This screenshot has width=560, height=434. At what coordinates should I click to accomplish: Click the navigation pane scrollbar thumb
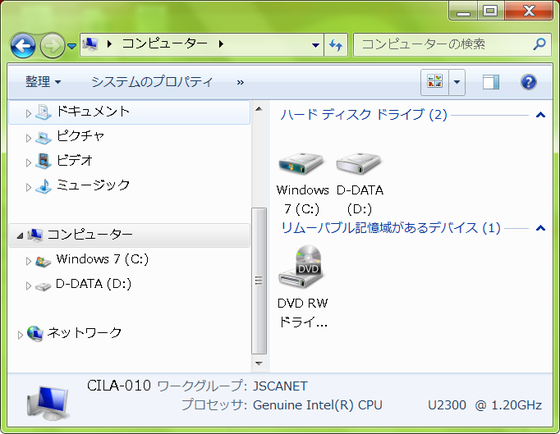point(259,281)
